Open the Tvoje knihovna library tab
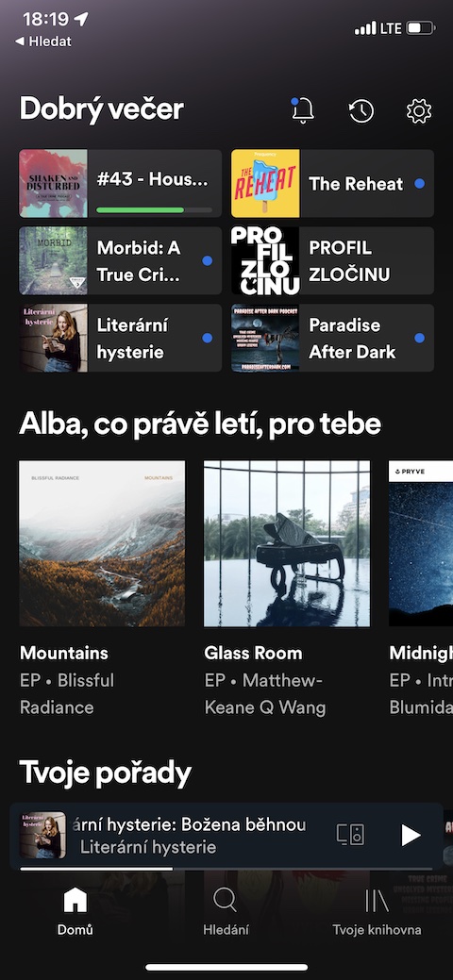453x980 pixels. (x=377, y=912)
